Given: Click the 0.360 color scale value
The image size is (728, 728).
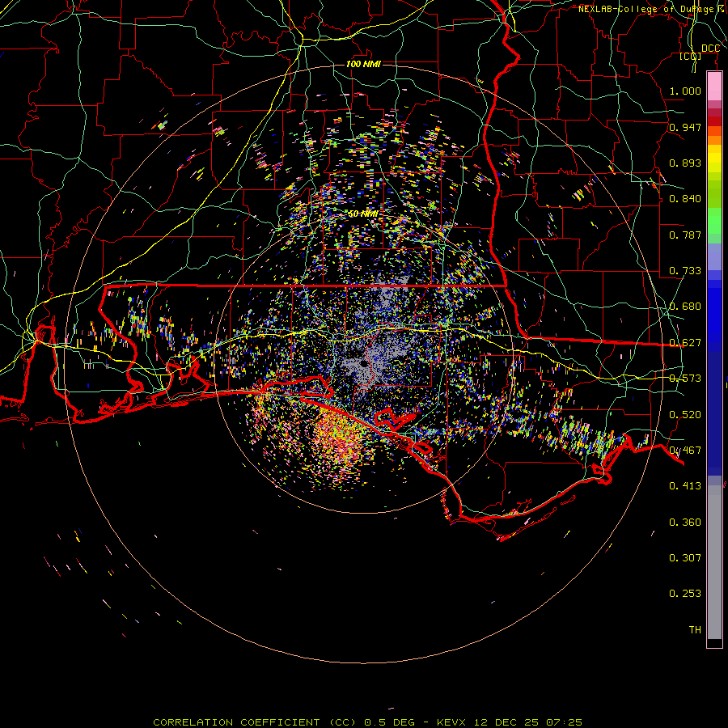Looking at the screenshot, I should pyautogui.click(x=685, y=522).
